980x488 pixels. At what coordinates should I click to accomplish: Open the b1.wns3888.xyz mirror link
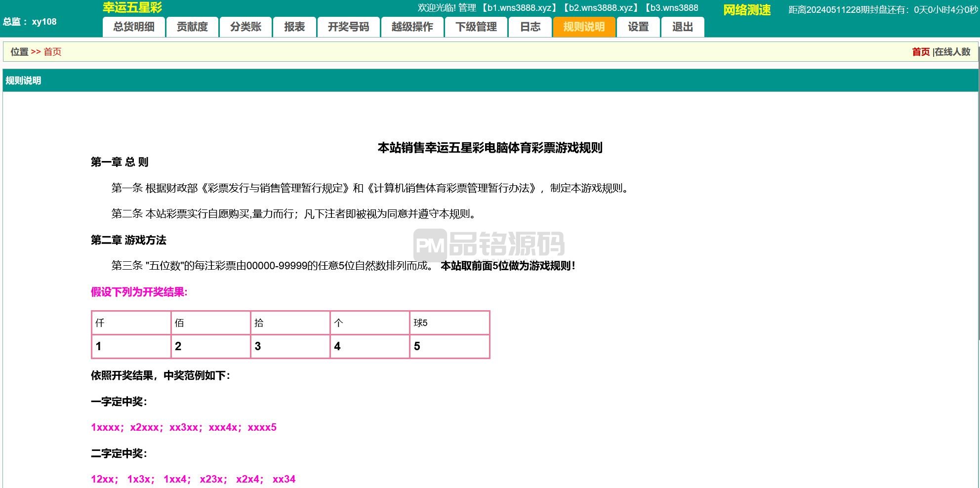coord(520,8)
